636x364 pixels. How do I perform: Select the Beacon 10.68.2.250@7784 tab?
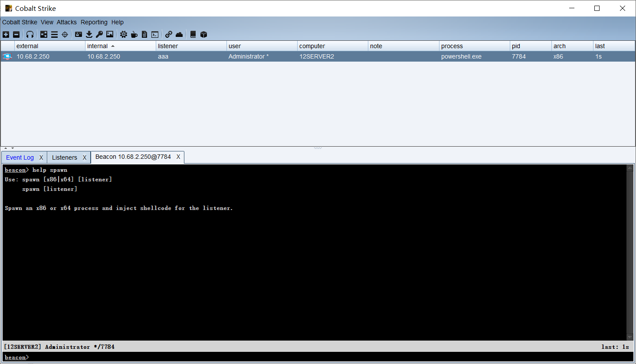tap(133, 157)
